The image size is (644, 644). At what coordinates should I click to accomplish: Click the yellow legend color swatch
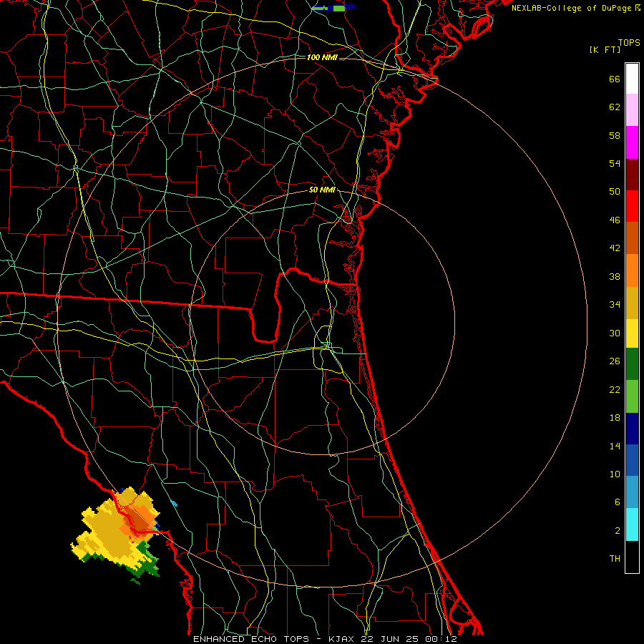[x=632, y=333]
